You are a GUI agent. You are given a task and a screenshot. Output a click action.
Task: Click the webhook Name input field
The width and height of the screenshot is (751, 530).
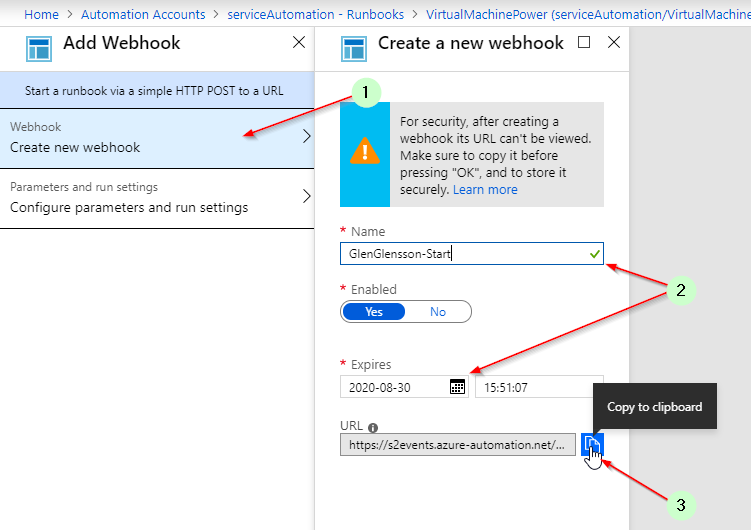coord(472,254)
